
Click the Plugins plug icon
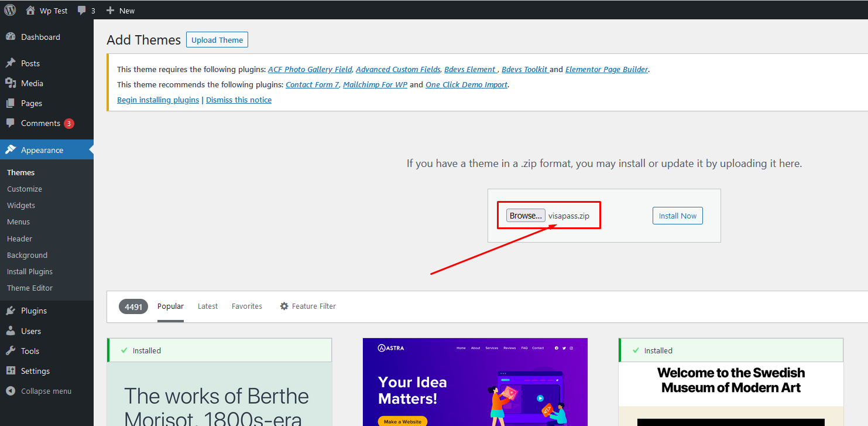click(11, 311)
